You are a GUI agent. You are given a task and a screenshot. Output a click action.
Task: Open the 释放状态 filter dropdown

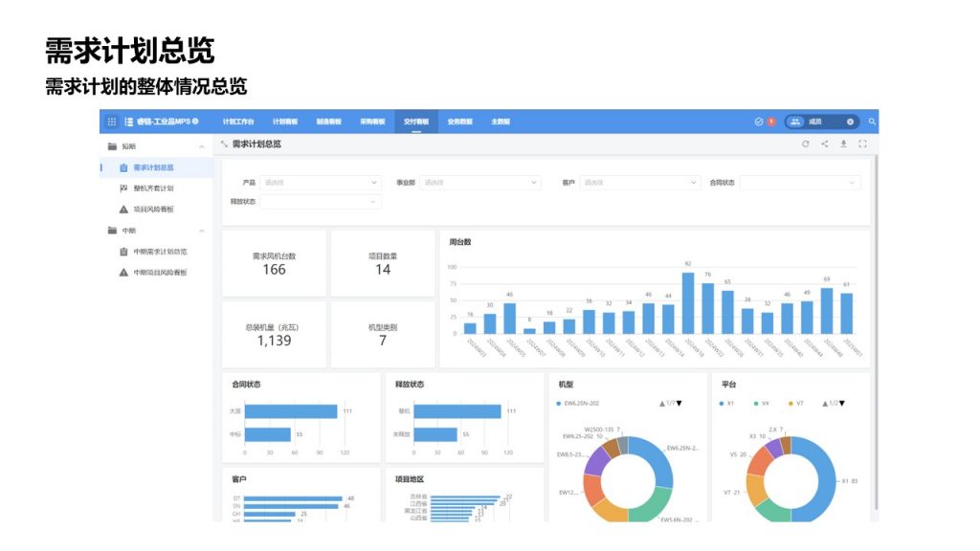[320, 202]
